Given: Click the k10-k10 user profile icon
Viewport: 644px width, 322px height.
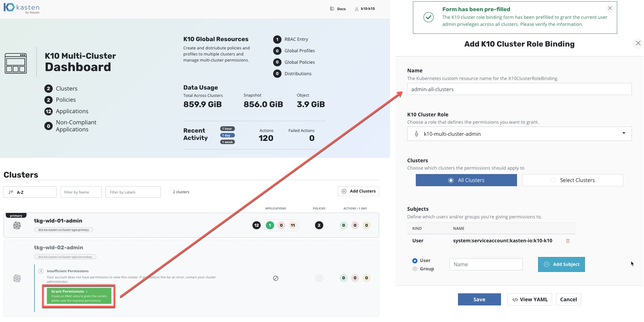Looking at the screenshot, I should pos(356,9).
